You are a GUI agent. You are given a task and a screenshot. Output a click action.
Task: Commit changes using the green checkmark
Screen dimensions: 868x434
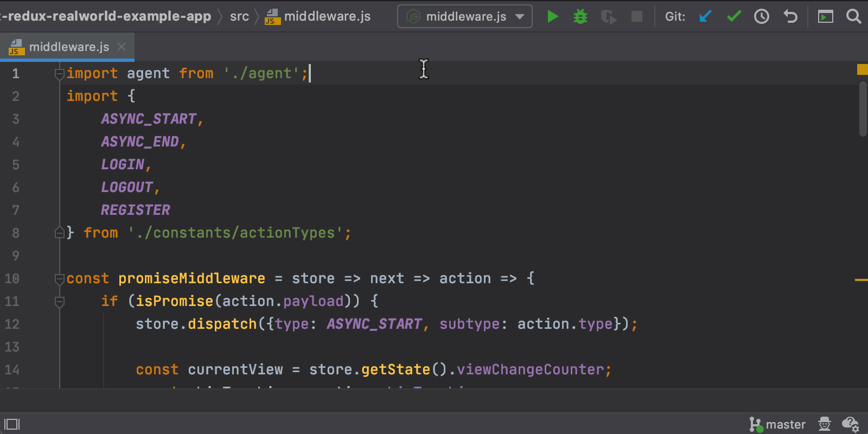733,17
